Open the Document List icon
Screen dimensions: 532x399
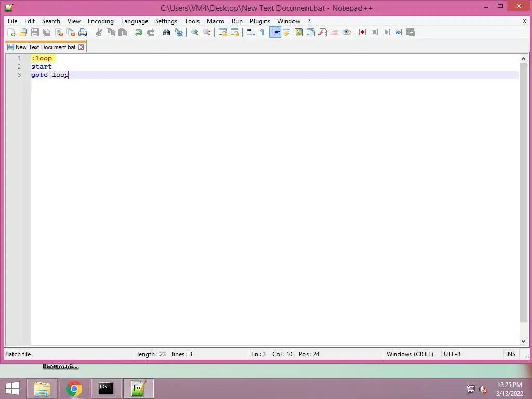(x=311, y=32)
